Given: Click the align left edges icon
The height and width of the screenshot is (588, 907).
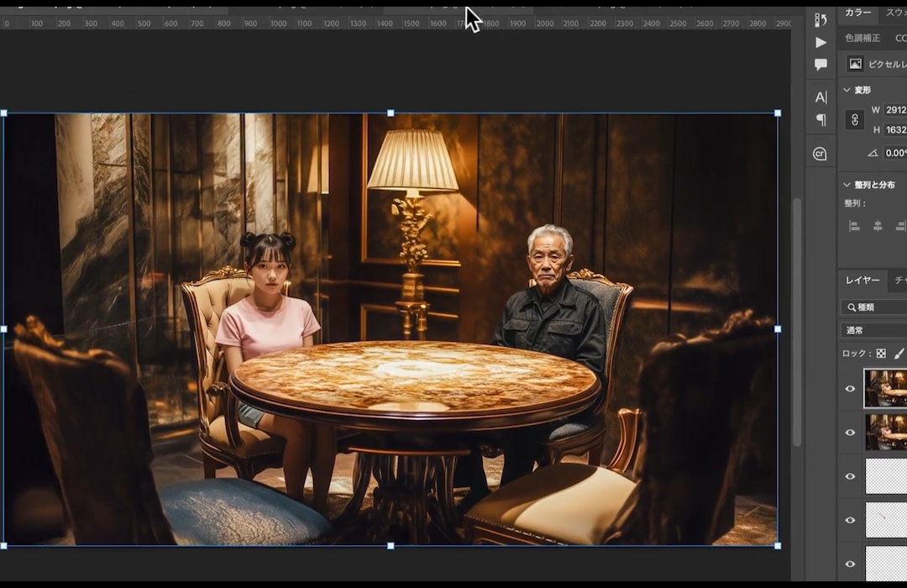Looking at the screenshot, I should [854, 226].
